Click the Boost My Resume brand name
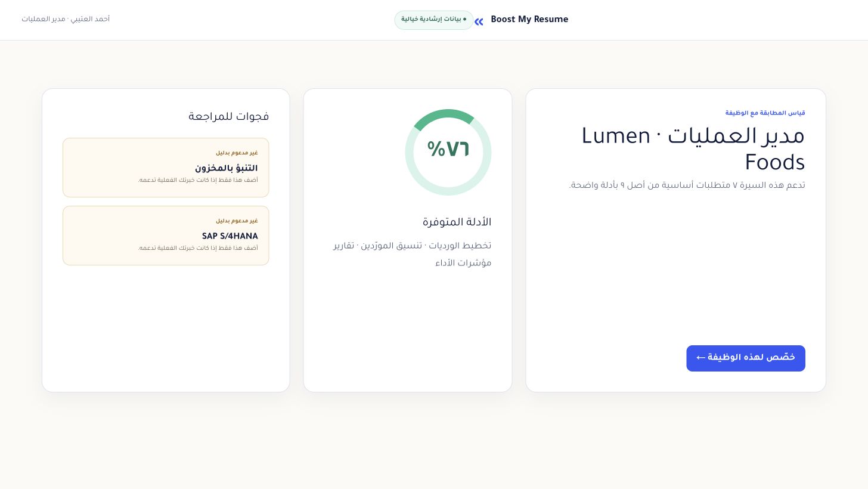Image resolution: width=868 pixels, height=489 pixels. [x=529, y=20]
